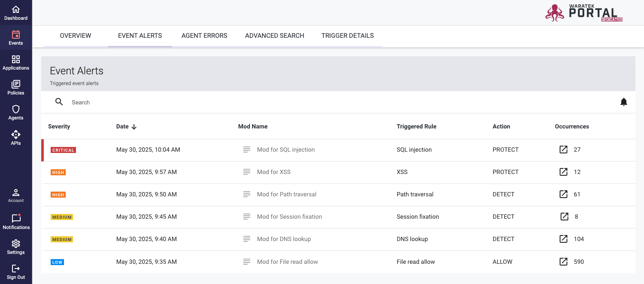The image size is (644, 284).
Task: Open occurrences link icon for File read allow
Action: point(563,261)
